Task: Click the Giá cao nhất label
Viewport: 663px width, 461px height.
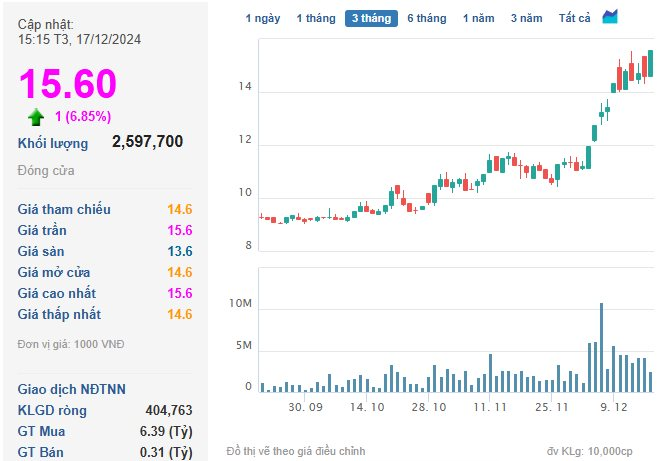Action: click(x=57, y=293)
